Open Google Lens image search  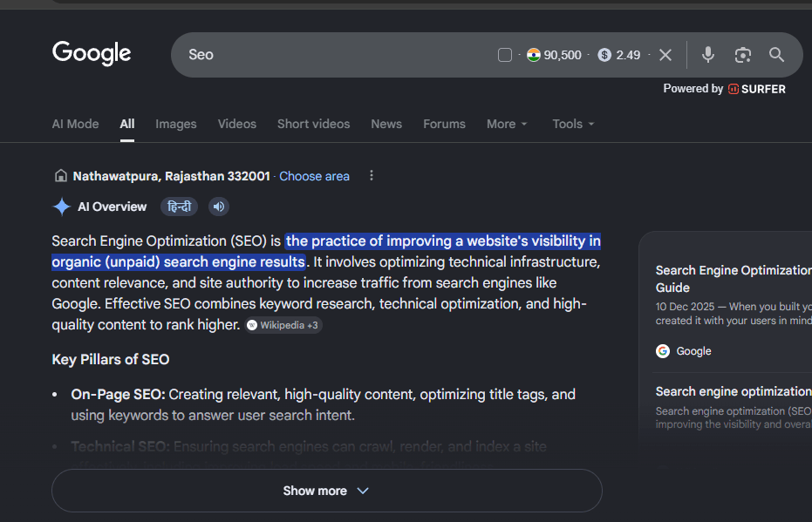pyautogui.click(x=742, y=55)
